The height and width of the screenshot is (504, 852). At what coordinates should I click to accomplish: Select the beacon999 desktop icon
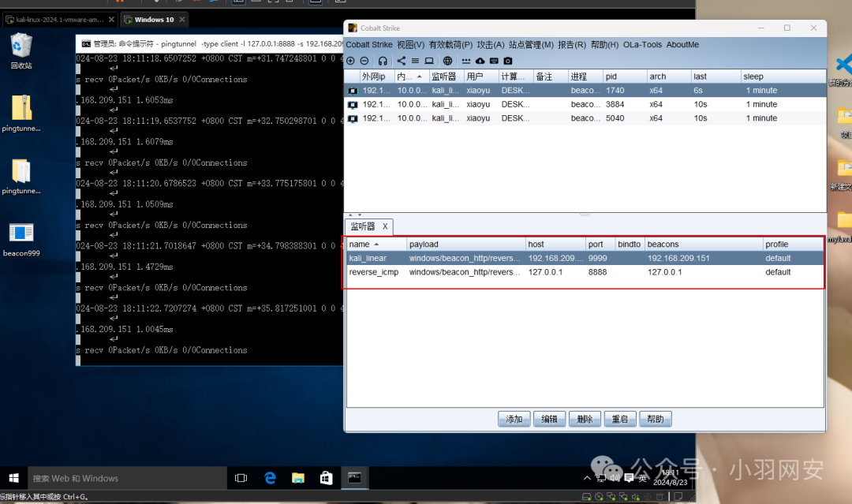point(21,239)
